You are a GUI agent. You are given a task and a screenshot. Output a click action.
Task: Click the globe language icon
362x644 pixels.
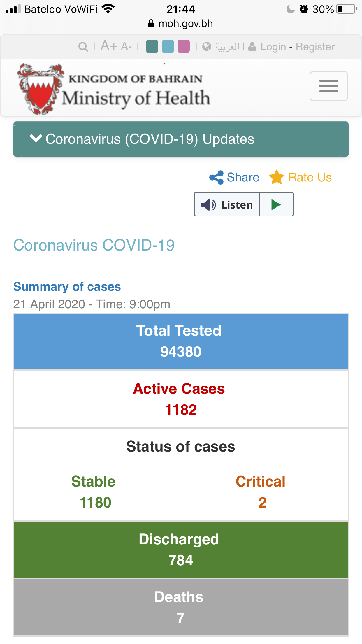click(207, 47)
